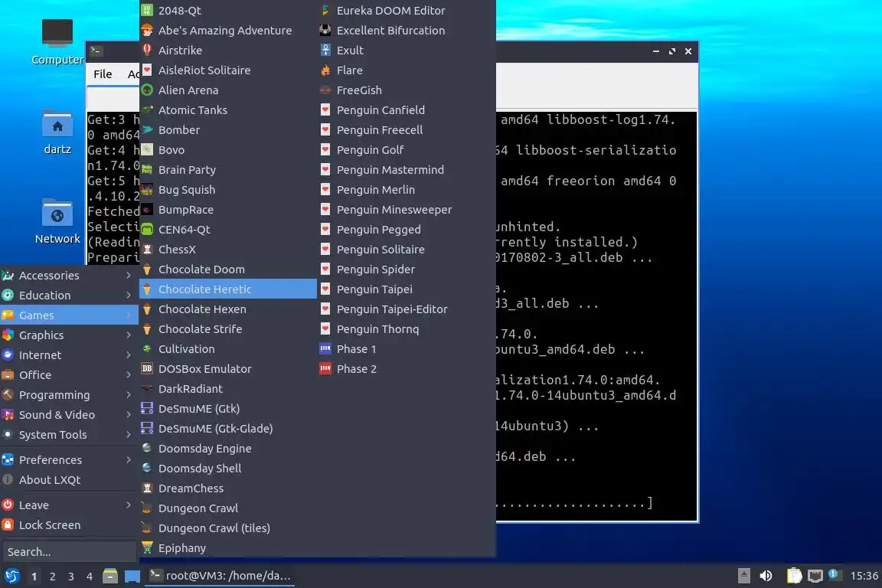This screenshot has height=588, width=882.
Task: Click the ChessX chess piece icon
Action: [x=147, y=250]
